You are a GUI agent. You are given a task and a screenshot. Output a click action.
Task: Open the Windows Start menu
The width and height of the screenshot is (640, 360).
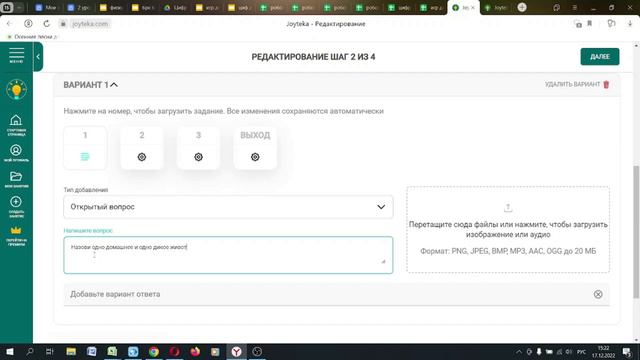click(x=10, y=351)
